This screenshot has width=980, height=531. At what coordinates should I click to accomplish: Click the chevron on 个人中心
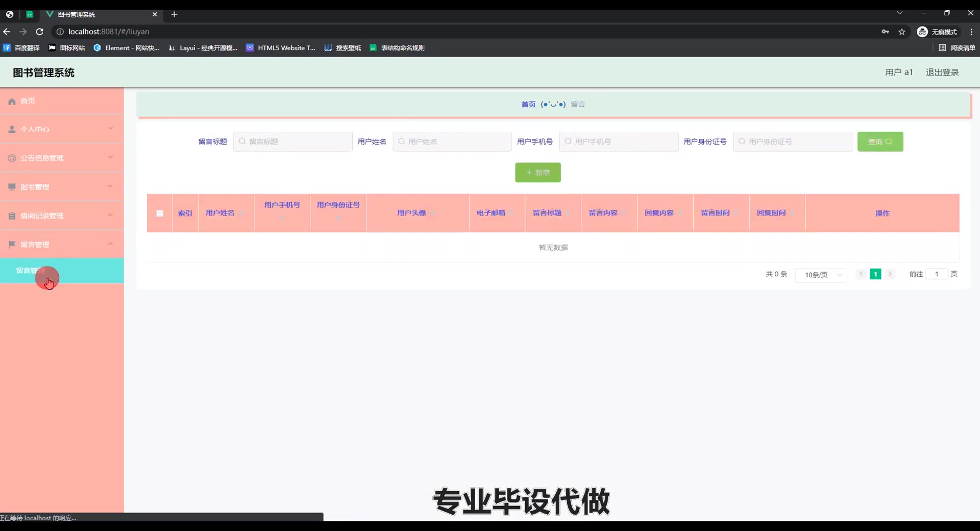(x=110, y=128)
